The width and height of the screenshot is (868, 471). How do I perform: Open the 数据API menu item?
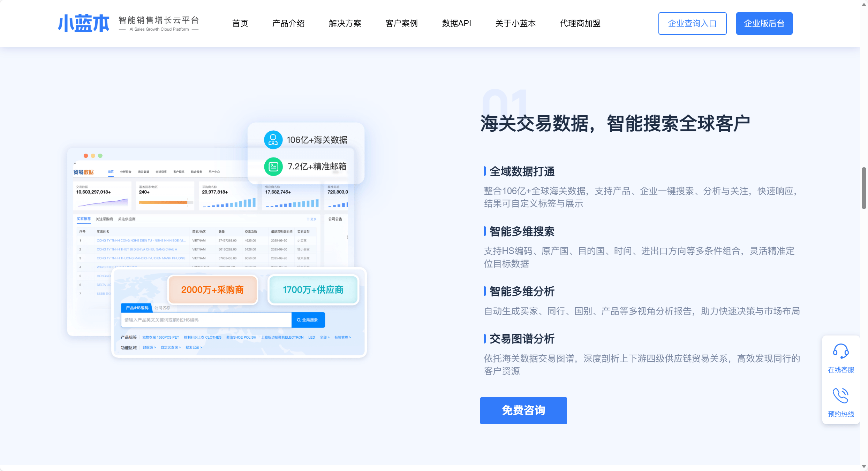456,23
